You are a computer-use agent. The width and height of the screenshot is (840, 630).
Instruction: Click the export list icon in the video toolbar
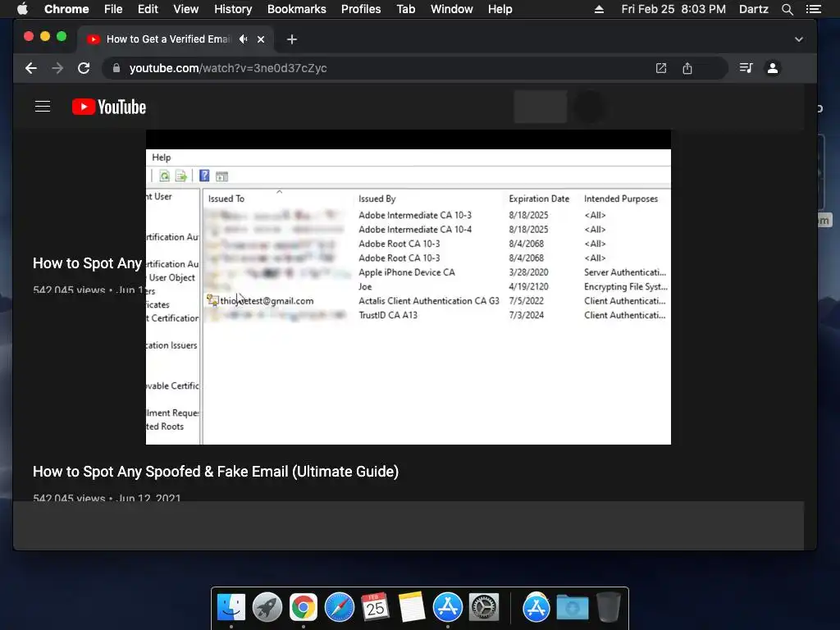click(181, 176)
